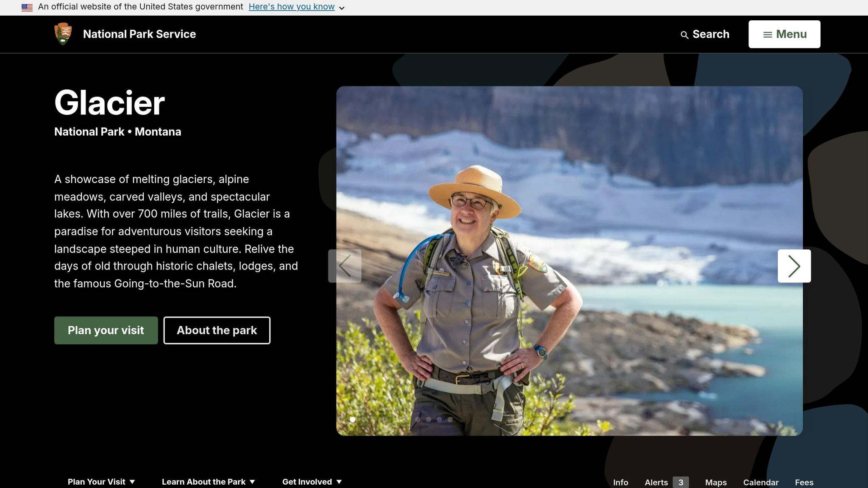Click the US flag icon
The width and height of the screenshot is (868, 488).
tap(27, 7)
